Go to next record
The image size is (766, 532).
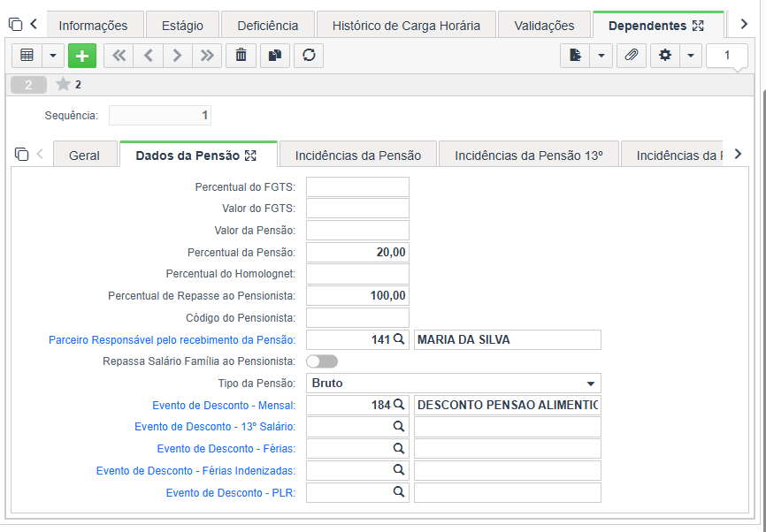click(177, 56)
